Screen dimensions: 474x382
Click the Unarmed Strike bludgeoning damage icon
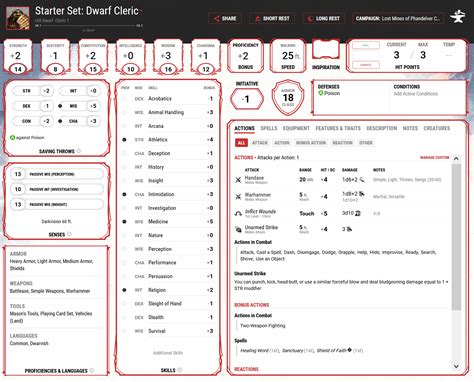click(x=349, y=229)
